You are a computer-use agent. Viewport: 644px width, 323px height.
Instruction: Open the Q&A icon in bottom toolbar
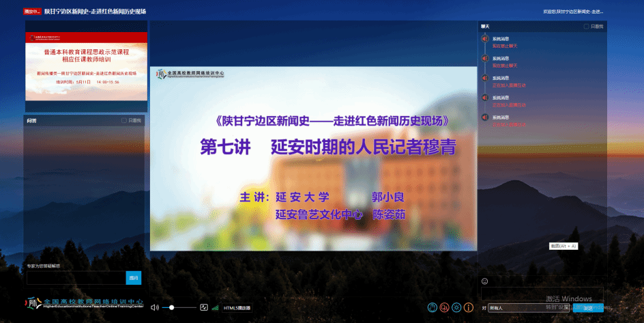pyautogui.click(x=444, y=308)
